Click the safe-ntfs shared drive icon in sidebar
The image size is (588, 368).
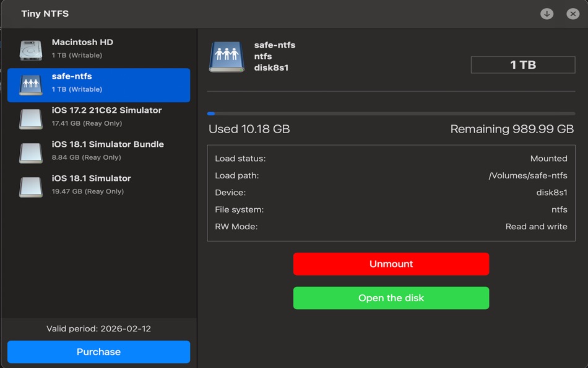coord(31,85)
